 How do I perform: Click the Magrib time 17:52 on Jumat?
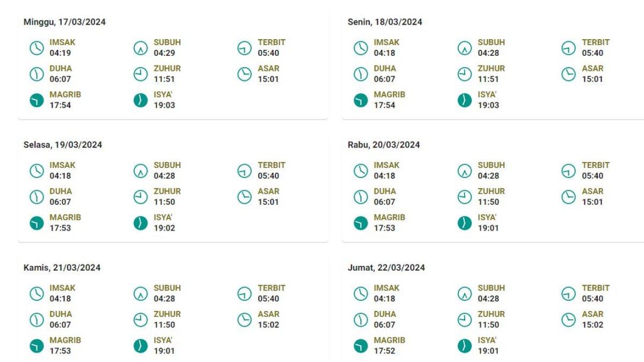pos(384,351)
